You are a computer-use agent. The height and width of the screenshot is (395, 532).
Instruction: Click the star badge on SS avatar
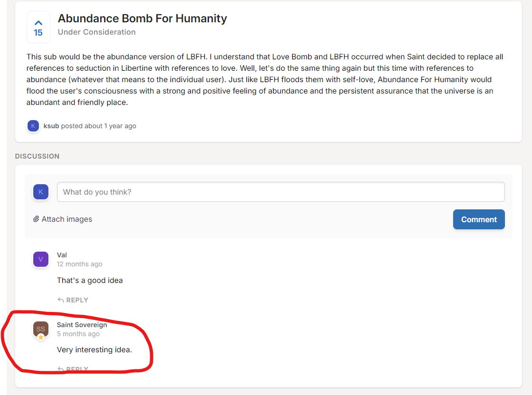[x=41, y=337]
